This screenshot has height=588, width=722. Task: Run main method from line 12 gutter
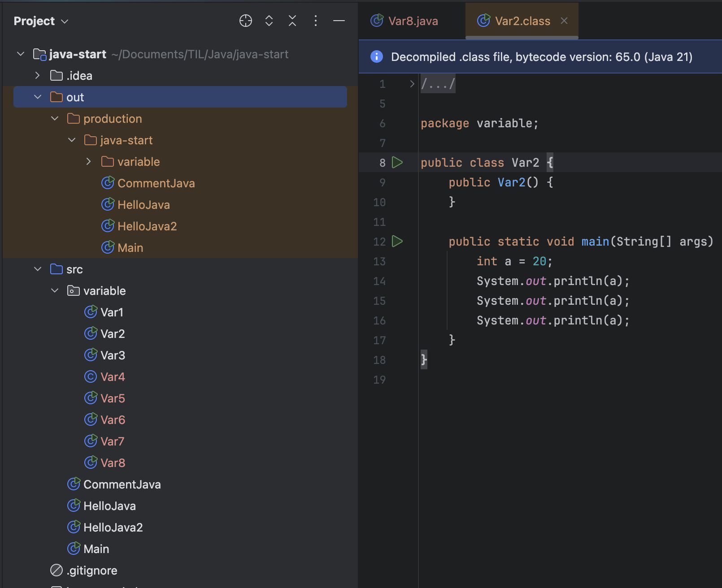point(397,241)
